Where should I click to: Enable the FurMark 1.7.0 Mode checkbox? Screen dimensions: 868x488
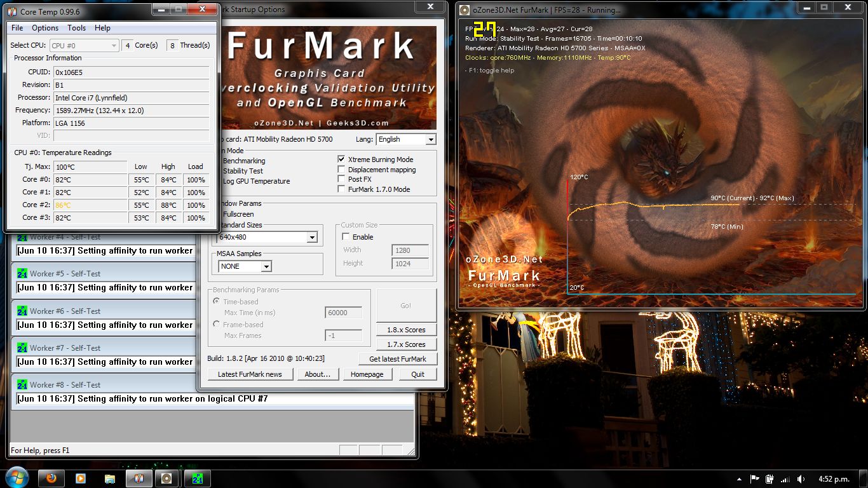pos(342,189)
